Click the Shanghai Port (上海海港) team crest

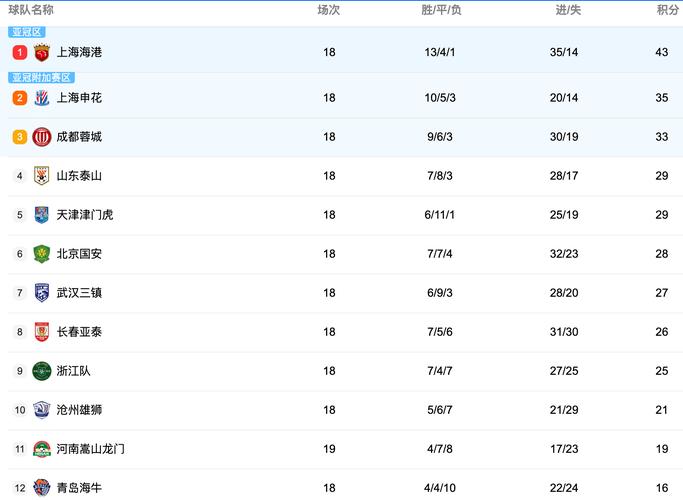click(x=41, y=53)
